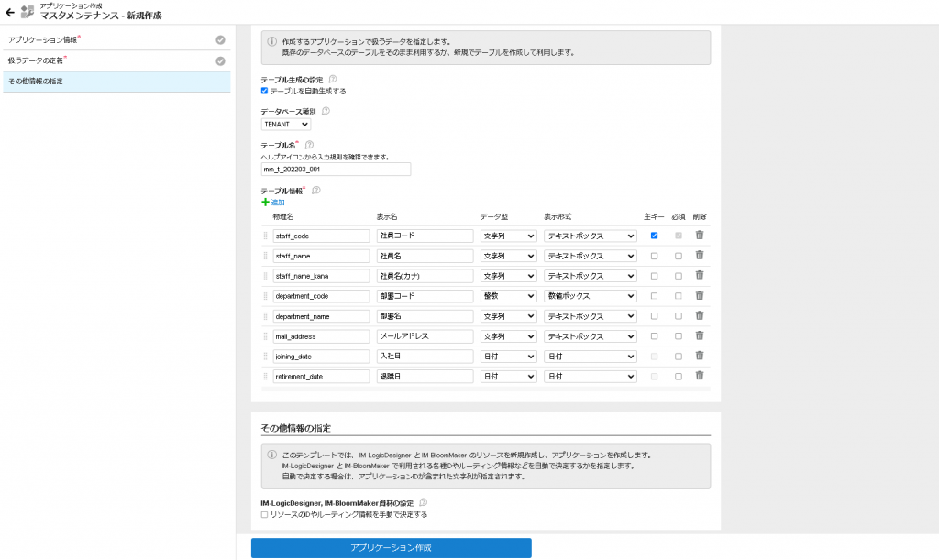Click the 部署コード display name field

click(x=425, y=296)
